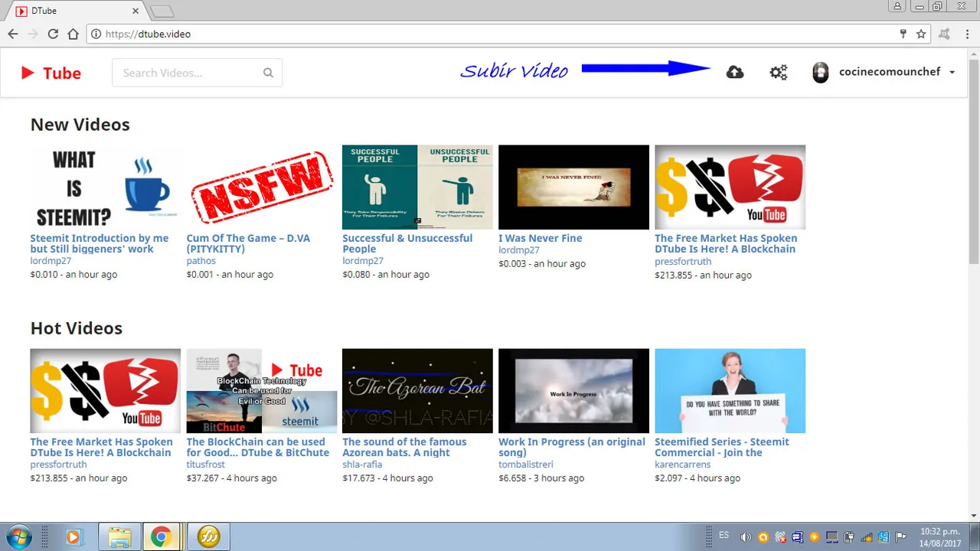Open 'Steemified Series - Steemit Commercial' link
Viewport: 980px width, 551px height.
pyautogui.click(x=722, y=447)
